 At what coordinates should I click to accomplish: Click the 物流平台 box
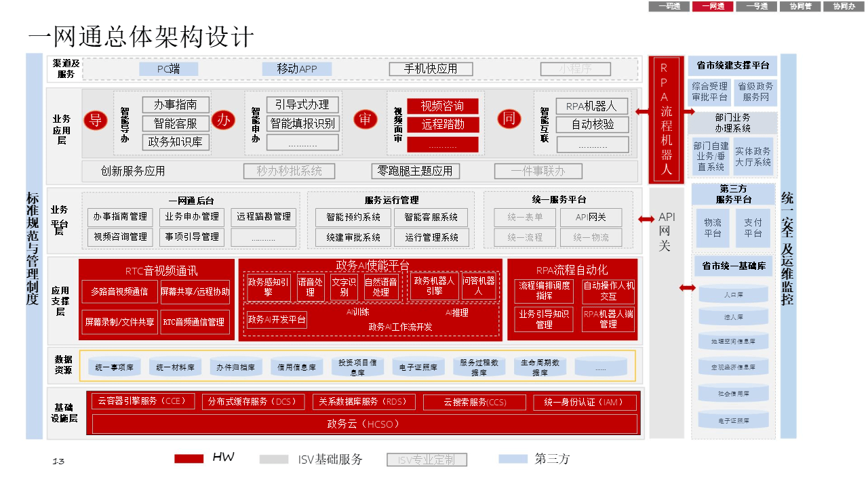click(713, 228)
